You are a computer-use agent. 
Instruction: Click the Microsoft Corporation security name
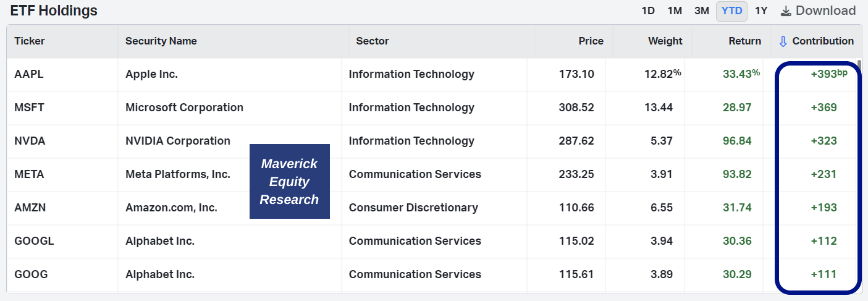pyautogui.click(x=184, y=108)
